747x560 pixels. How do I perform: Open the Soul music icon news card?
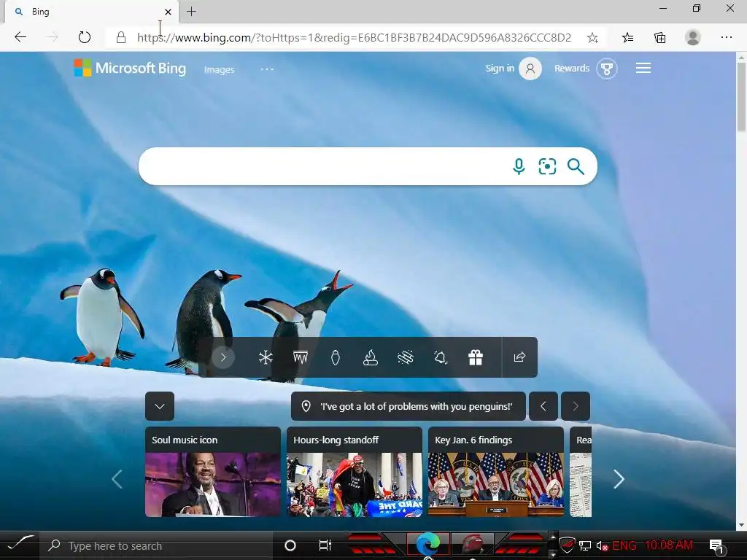point(213,472)
